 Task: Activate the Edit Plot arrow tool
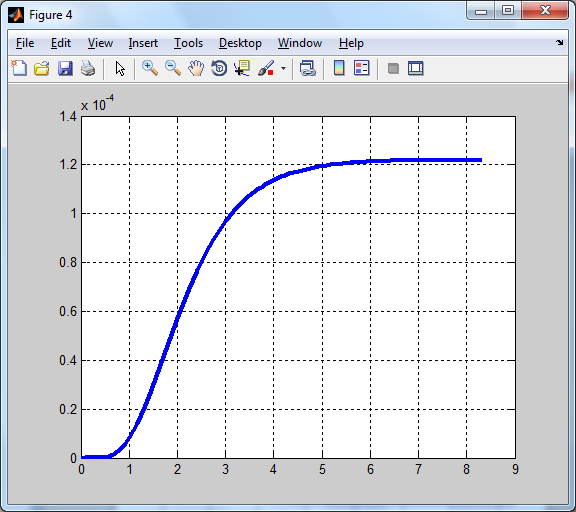point(120,68)
